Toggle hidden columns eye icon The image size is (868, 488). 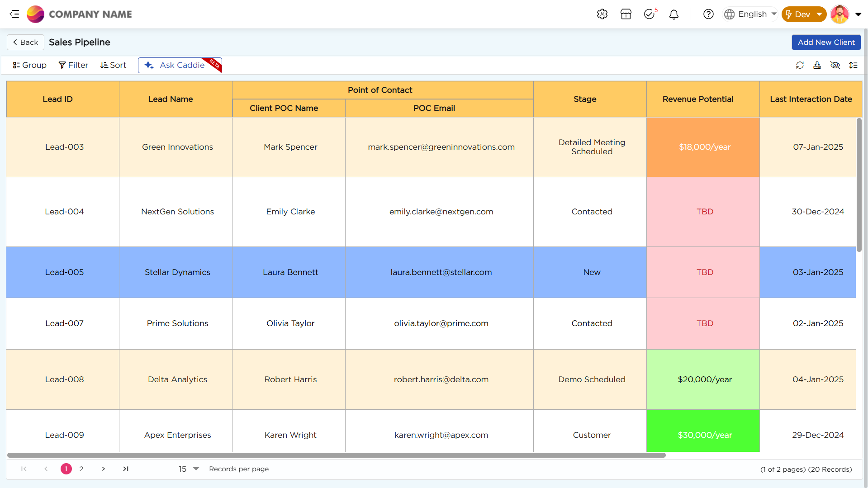(x=835, y=65)
